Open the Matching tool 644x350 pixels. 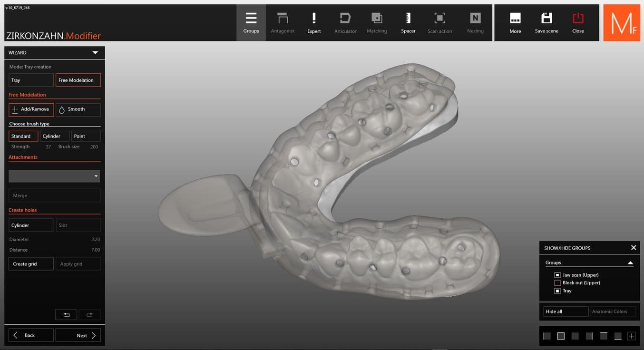coord(377,23)
